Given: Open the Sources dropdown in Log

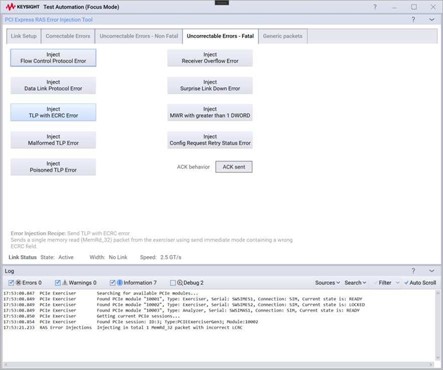Looking at the screenshot, I should pyautogui.click(x=327, y=283).
